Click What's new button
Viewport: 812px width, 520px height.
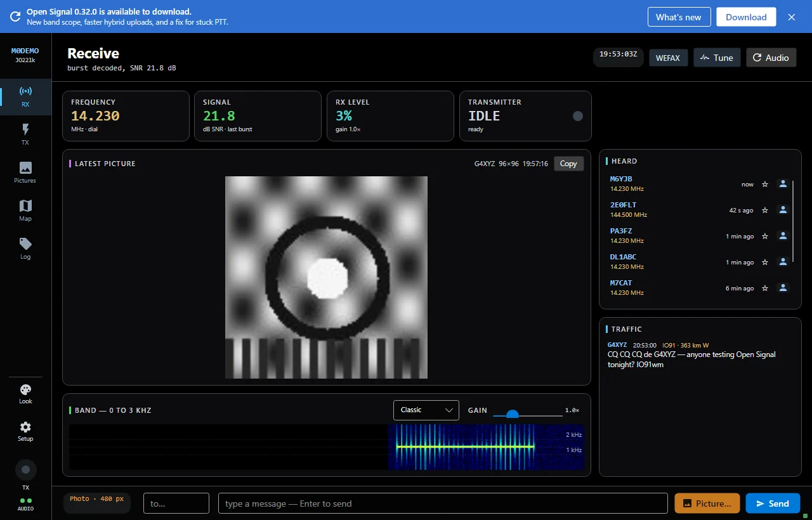(x=679, y=17)
